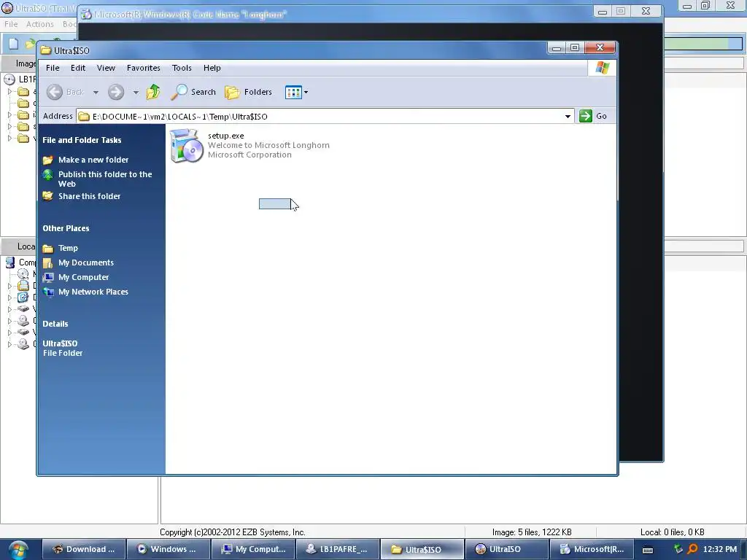
Task: Click the New document icon in the UltraISO toolbar
Action: (x=13, y=44)
